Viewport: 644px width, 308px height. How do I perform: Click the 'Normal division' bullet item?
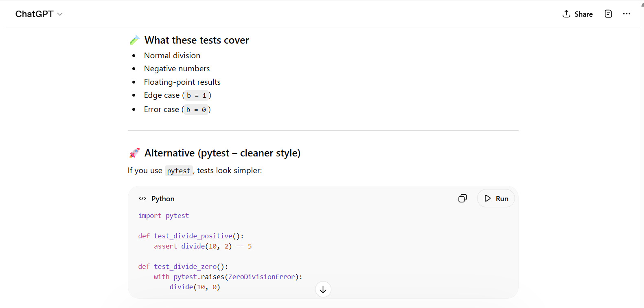coord(172,55)
